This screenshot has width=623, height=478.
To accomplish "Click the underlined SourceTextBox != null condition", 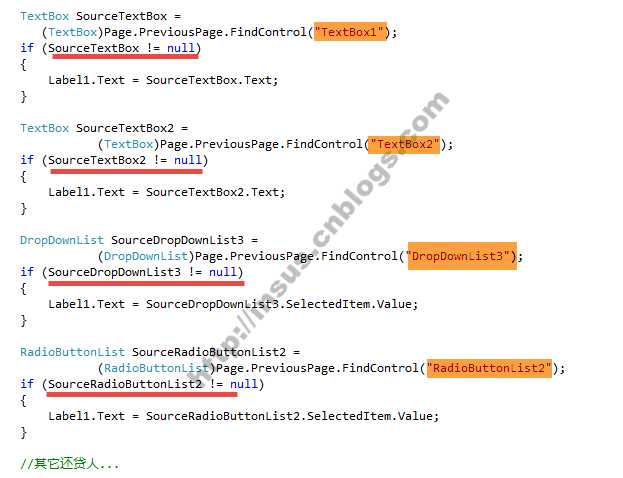I will tap(122, 48).
